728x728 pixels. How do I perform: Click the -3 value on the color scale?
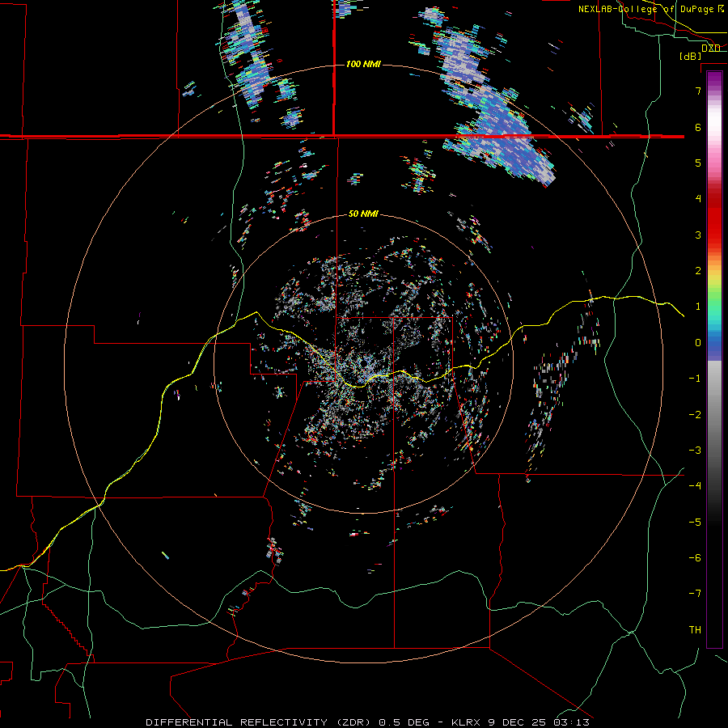click(695, 451)
